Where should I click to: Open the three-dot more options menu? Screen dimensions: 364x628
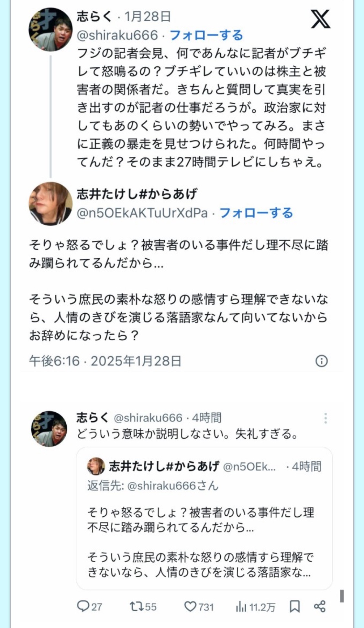tap(325, 418)
